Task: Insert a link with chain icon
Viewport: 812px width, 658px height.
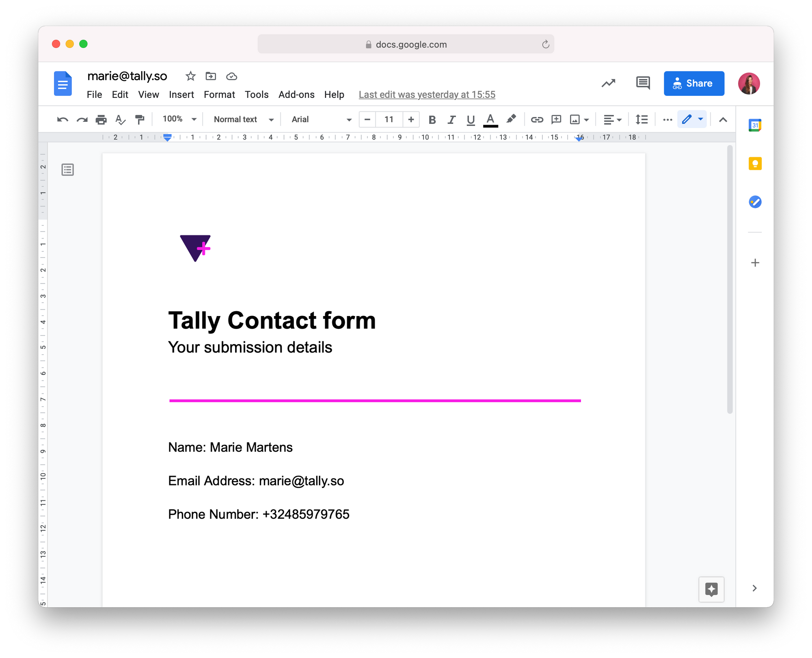Action: coord(537,119)
